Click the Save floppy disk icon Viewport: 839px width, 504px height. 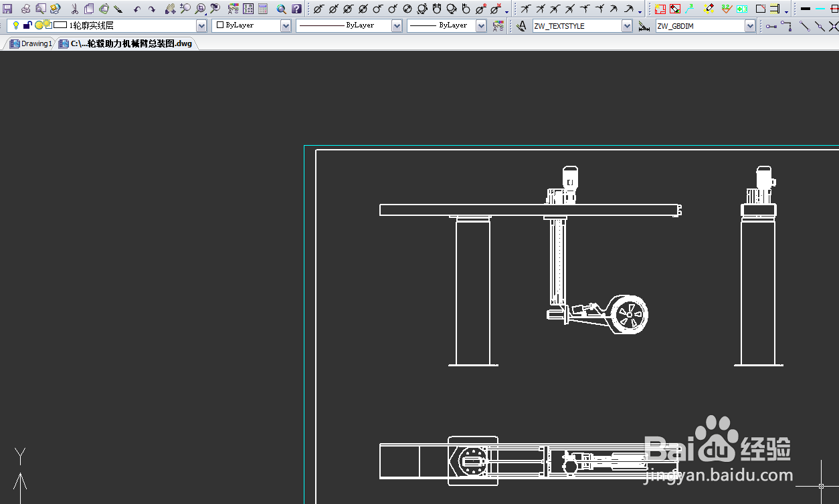click(x=8, y=9)
